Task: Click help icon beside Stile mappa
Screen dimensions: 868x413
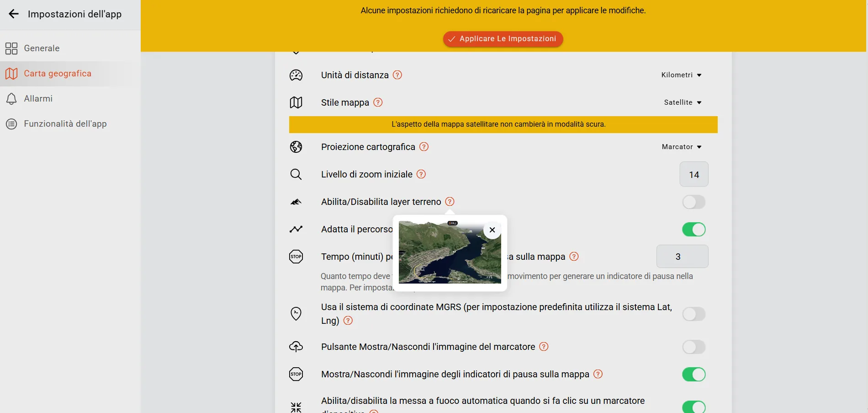Action: 378,102
